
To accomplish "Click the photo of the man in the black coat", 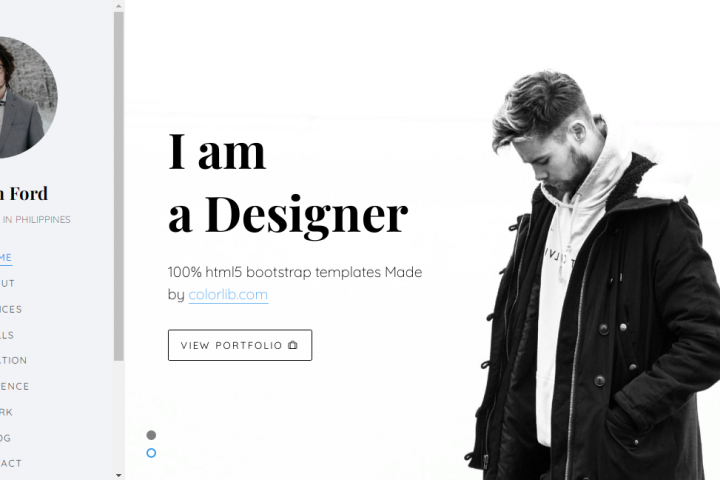I will pos(592,276).
